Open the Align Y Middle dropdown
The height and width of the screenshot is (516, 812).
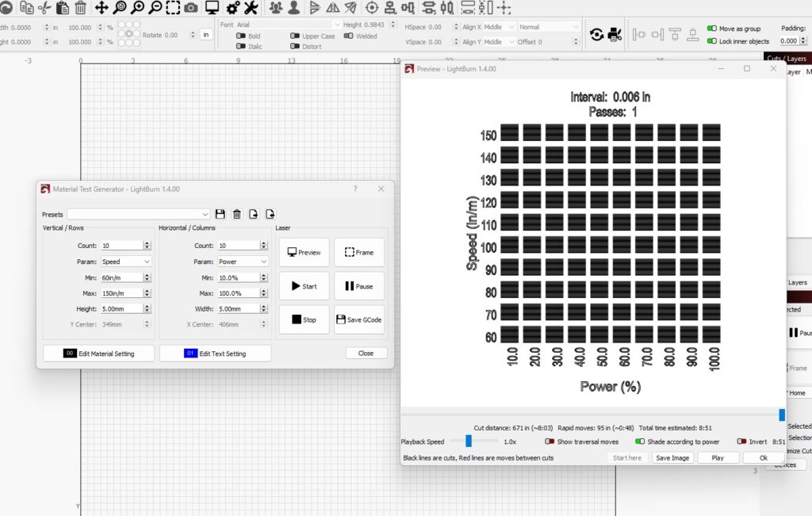(500, 42)
